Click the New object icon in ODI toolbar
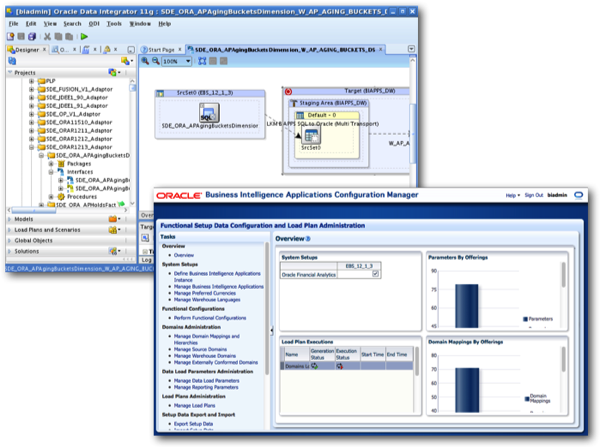600x448 pixels. [10, 36]
